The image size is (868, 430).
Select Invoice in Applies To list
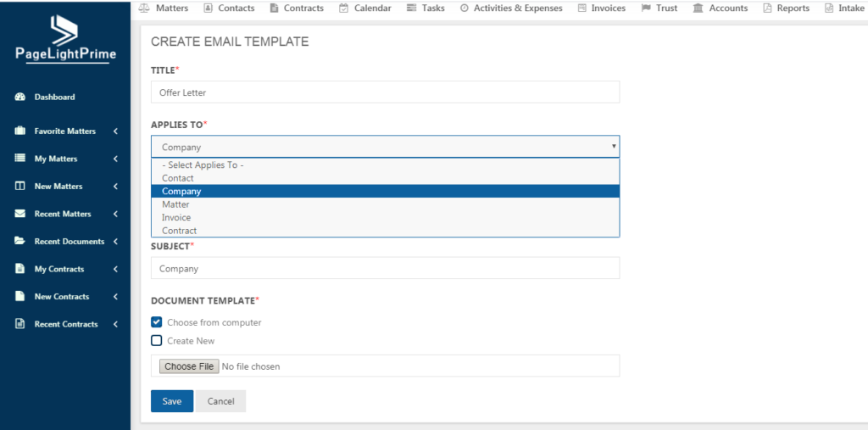[386, 218]
